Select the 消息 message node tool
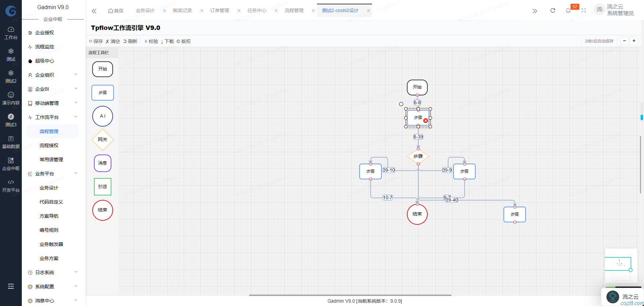This screenshot has width=644, height=306. [x=103, y=163]
